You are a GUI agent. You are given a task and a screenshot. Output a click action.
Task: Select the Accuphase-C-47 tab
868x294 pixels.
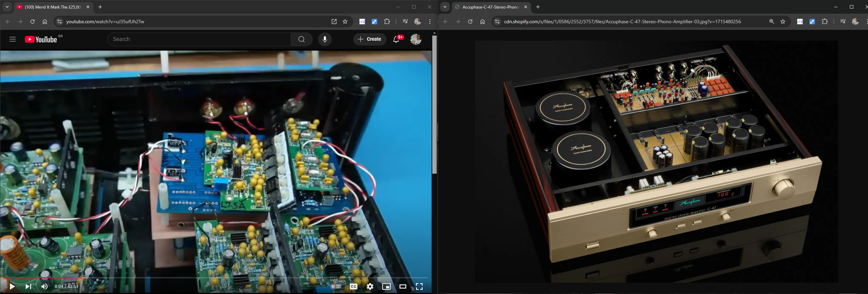tap(489, 7)
